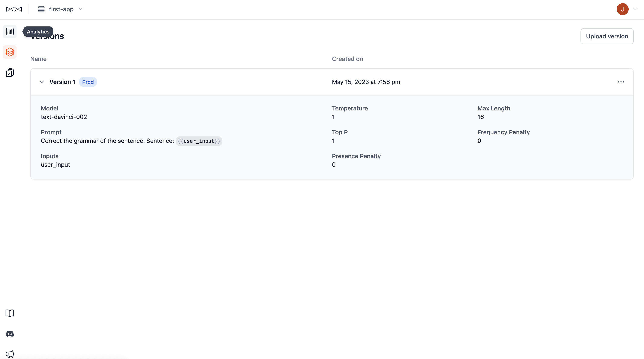Image resolution: width=644 pixels, height=359 pixels.
Task: Collapse the Version 1 row chevron
Action: pos(42,82)
